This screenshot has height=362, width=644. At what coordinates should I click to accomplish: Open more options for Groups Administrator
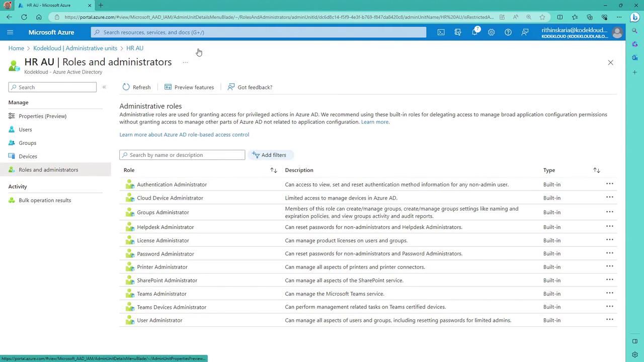tap(609, 212)
